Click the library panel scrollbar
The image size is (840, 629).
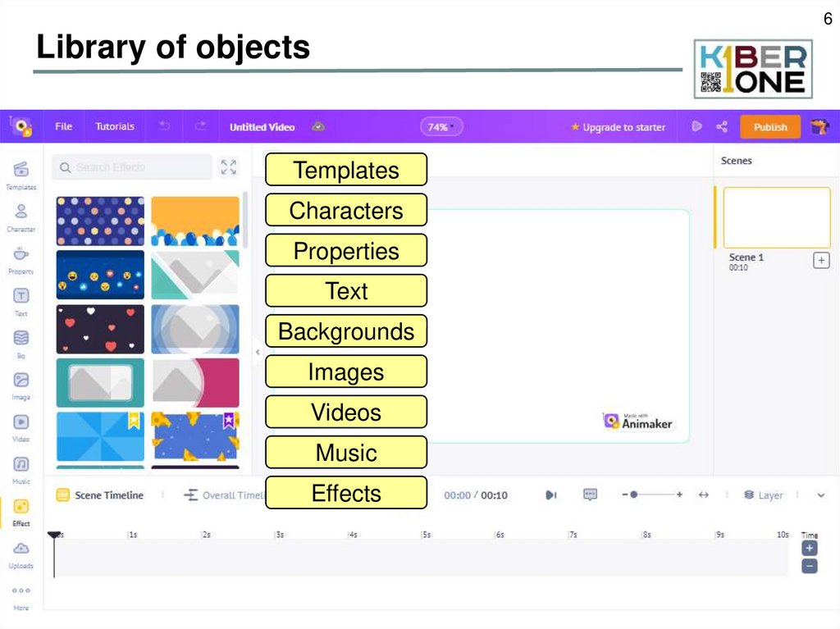245,221
